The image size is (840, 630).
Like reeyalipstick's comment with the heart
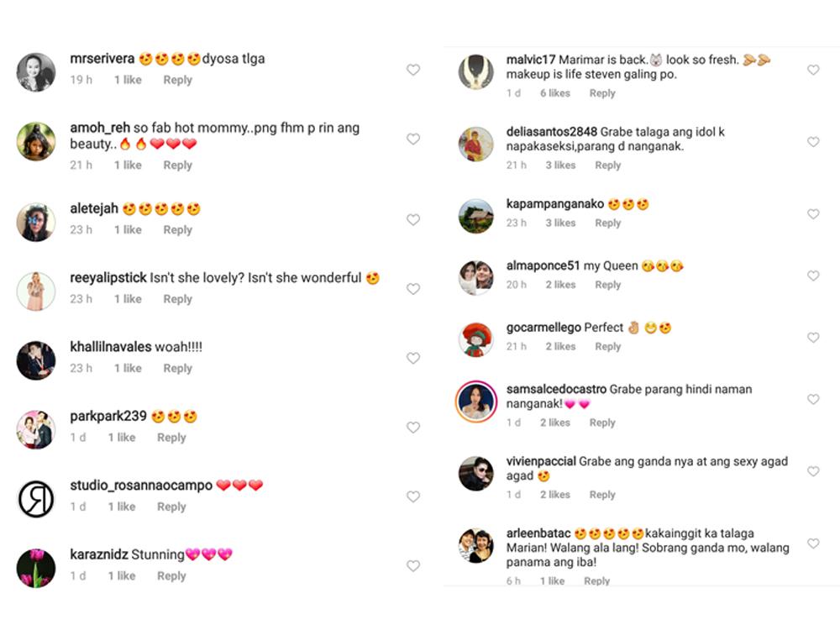click(413, 289)
